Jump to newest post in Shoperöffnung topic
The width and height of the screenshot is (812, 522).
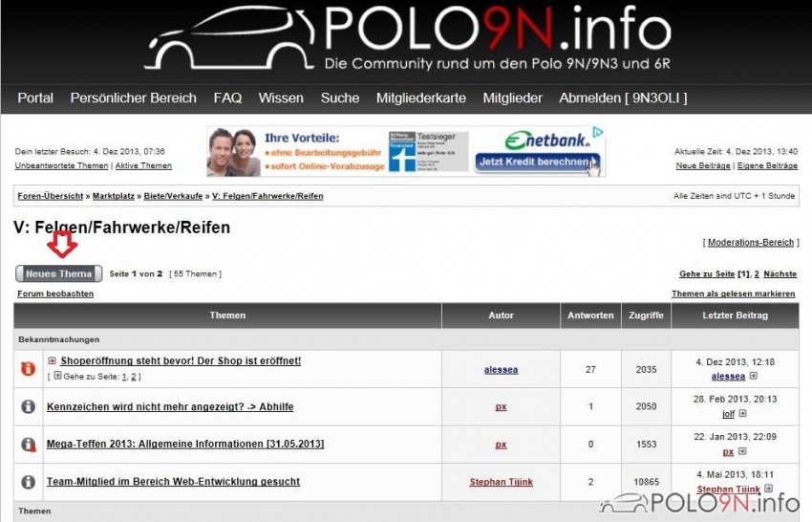click(x=52, y=360)
